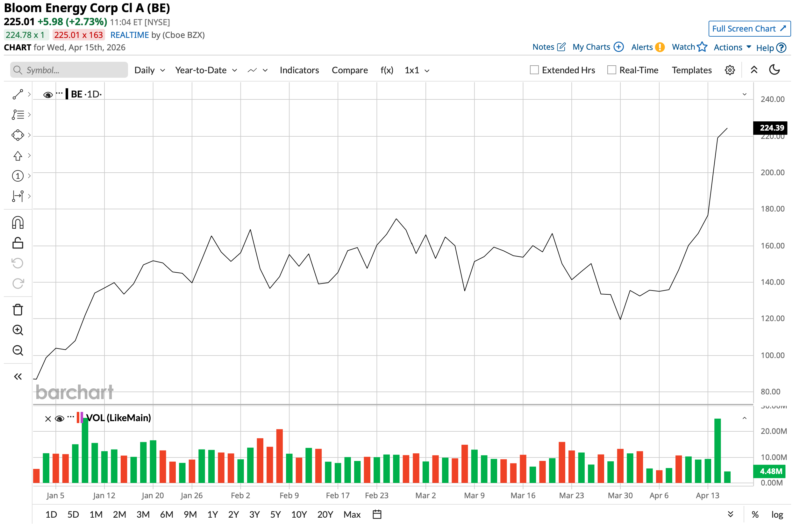Image resolution: width=807 pixels, height=532 pixels.
Task: Select the trend line drawing tool
Action: click(18, 94)
